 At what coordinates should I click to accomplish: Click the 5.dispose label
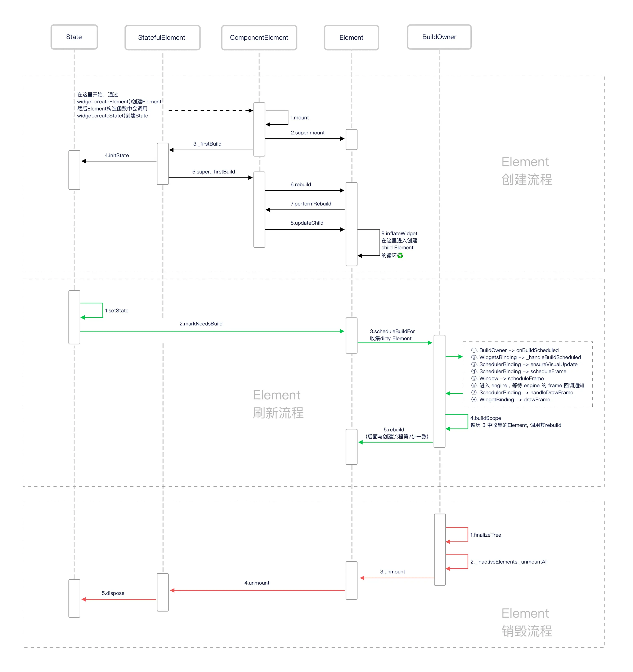click(113, 593)
